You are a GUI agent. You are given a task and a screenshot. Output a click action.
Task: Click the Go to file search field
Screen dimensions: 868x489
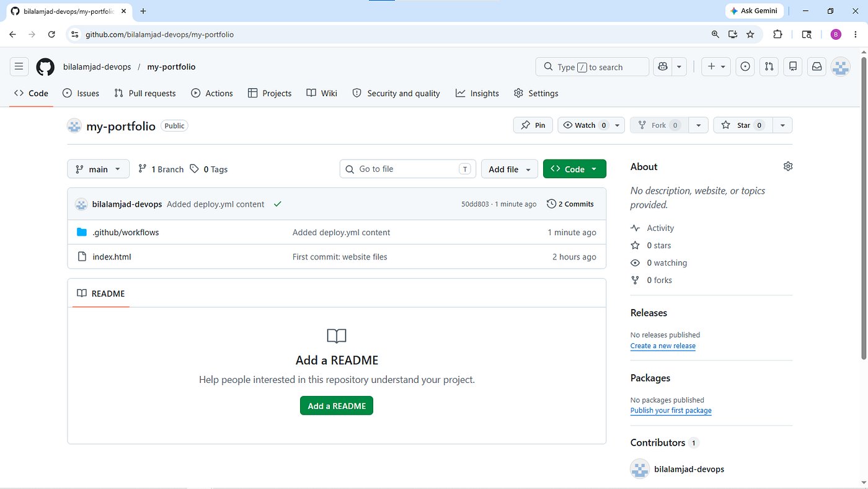[408, 169]
